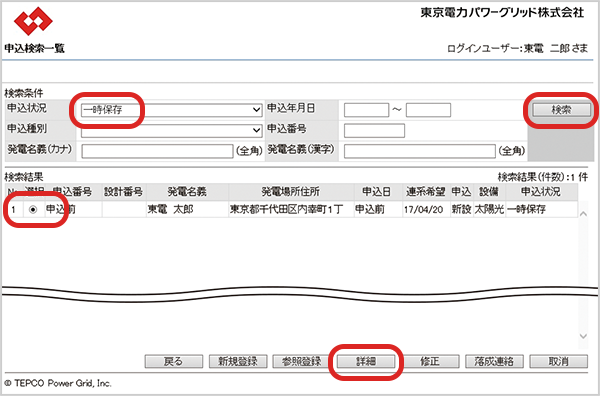Click the 発電名義(カナ) text field
Image resolution: width=600 pixels, height=396 pixels.
157,151
